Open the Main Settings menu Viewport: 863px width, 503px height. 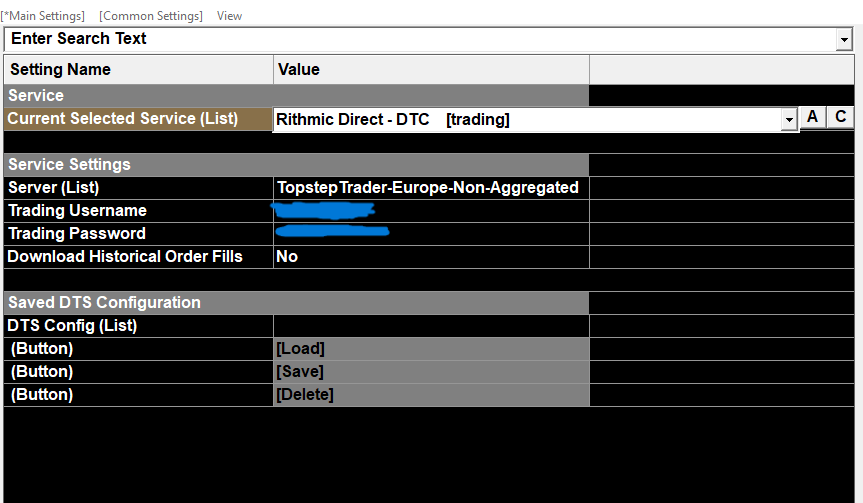[x=43, y=16]
